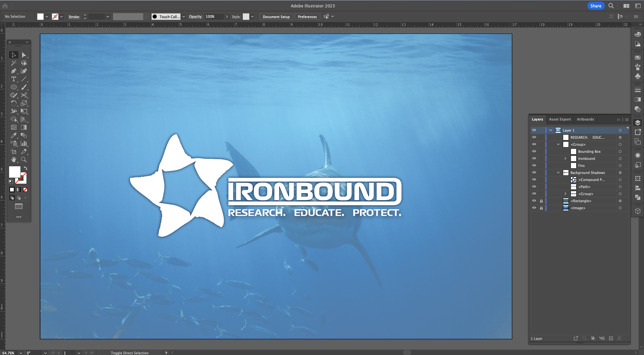Select the Perspective Grid tool

24,119
